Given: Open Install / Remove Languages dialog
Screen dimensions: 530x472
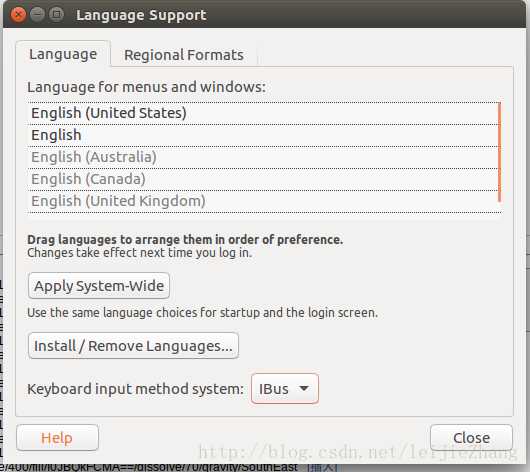Looking at the screenshot, I should (133, 346).
